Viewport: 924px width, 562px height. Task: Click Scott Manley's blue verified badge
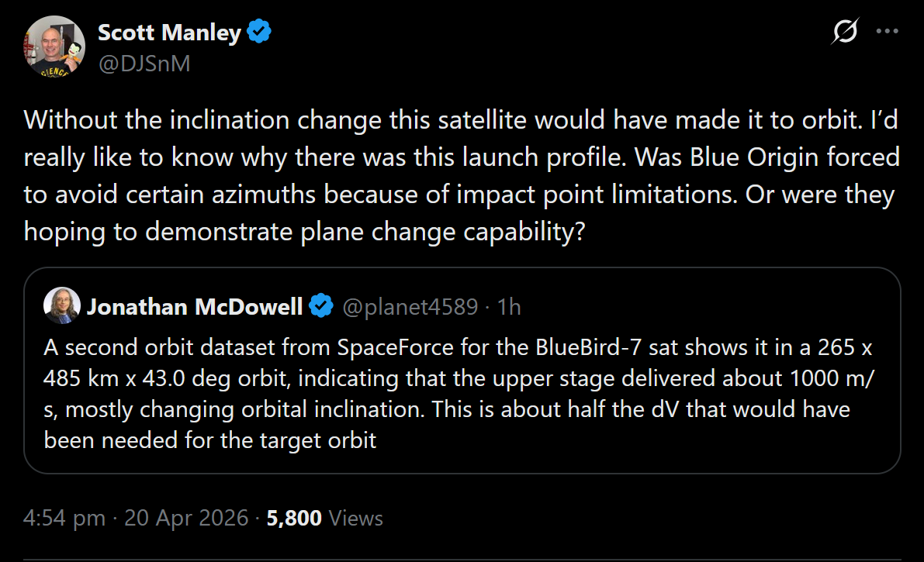[x=259, y=33]
